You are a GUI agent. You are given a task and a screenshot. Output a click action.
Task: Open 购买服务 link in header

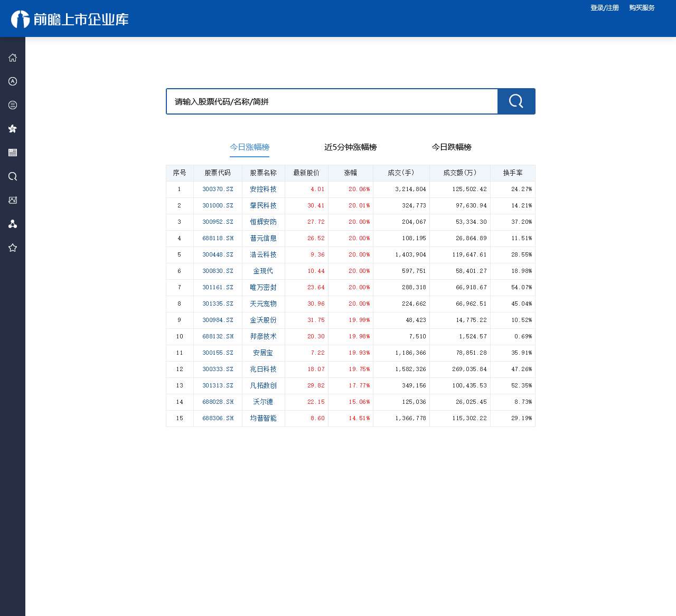coord(642,8)
